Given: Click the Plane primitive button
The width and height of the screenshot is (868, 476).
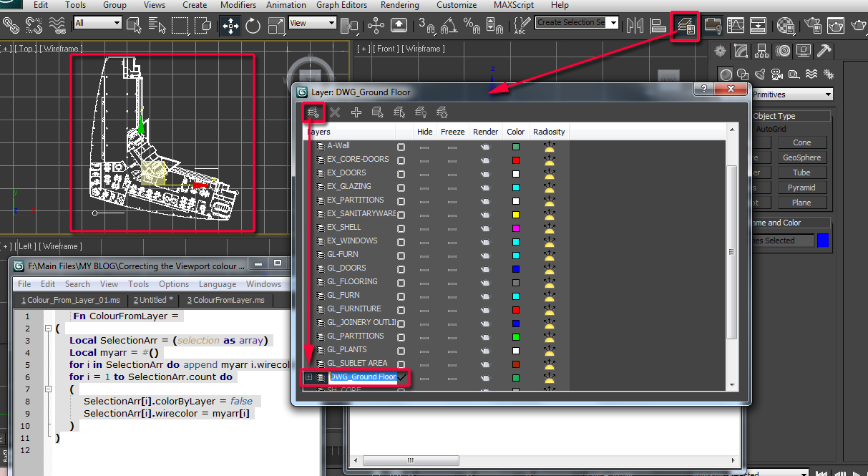Looking at the screenshot, I should [x=801, y=203].
